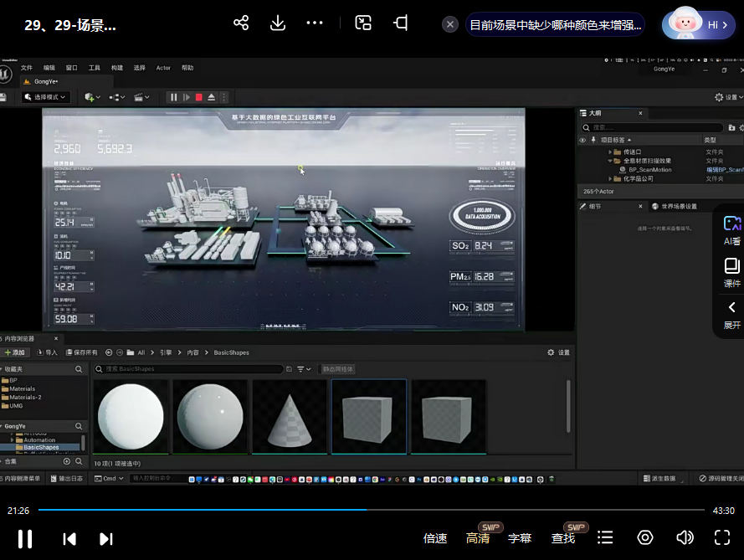Toggle visibility eye in Outliner header
Screen dimensions: 744x560
click(582, 140)
